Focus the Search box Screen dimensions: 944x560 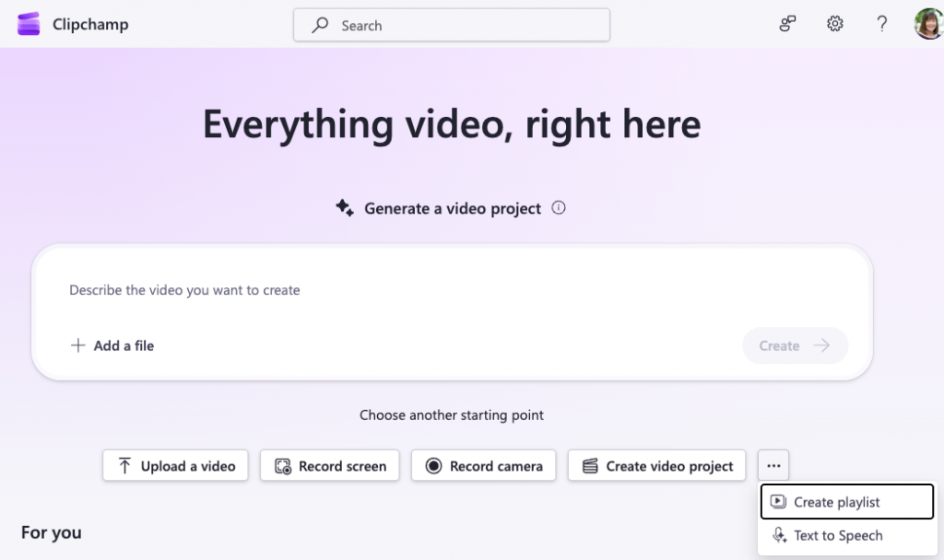point(452,25)
